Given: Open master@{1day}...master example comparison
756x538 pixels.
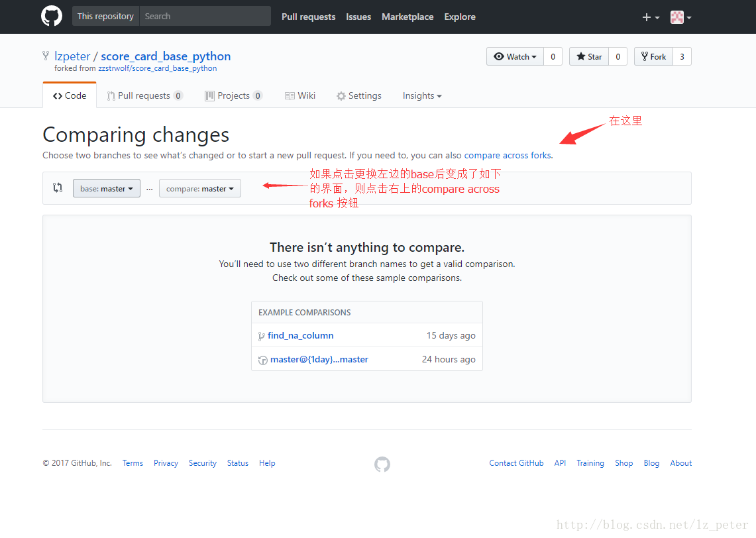Looking at the screenshot, I should pos(319,359).
